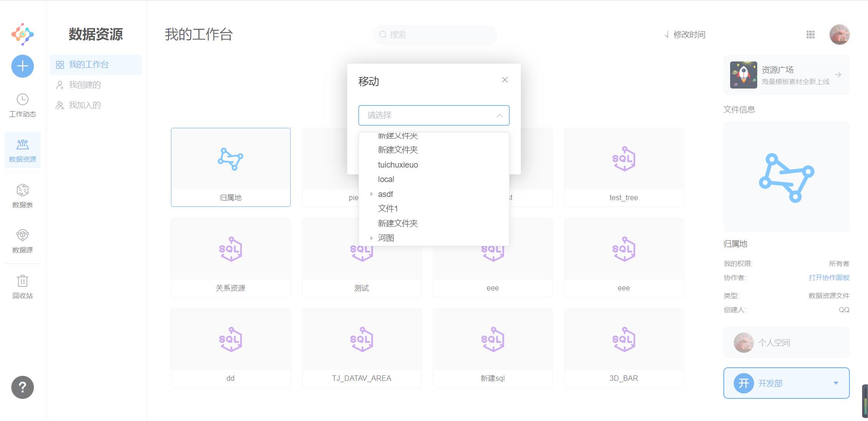Open the 关系资源 SQL card
Image resolution: width=868 pixels, height=421 pixels.
231,257
